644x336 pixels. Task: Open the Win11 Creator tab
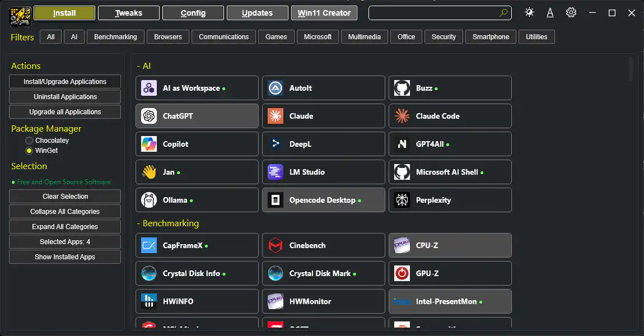point(324,13)
